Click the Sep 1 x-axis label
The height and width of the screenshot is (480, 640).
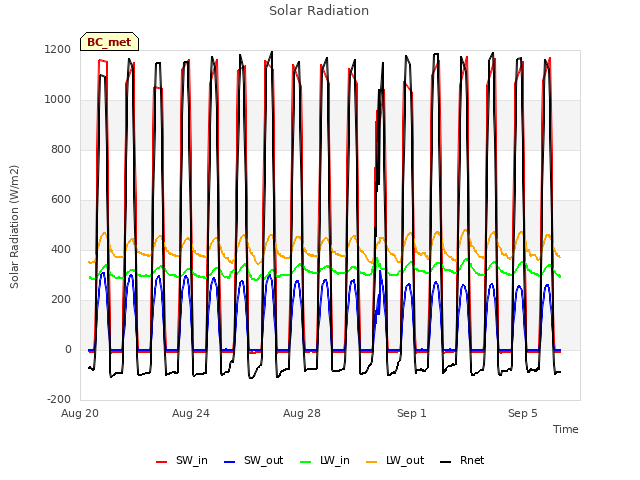412,413
